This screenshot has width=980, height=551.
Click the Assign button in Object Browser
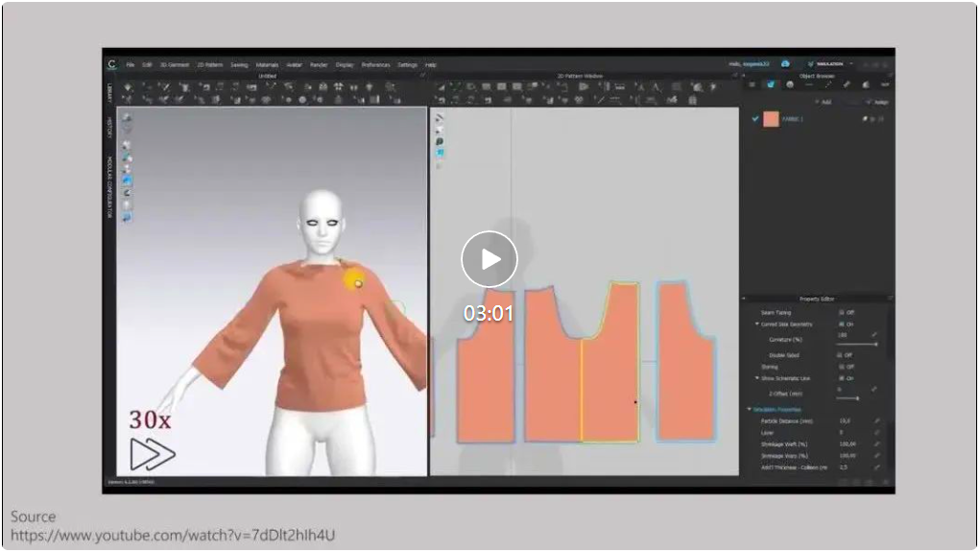[x=878, y=102]
